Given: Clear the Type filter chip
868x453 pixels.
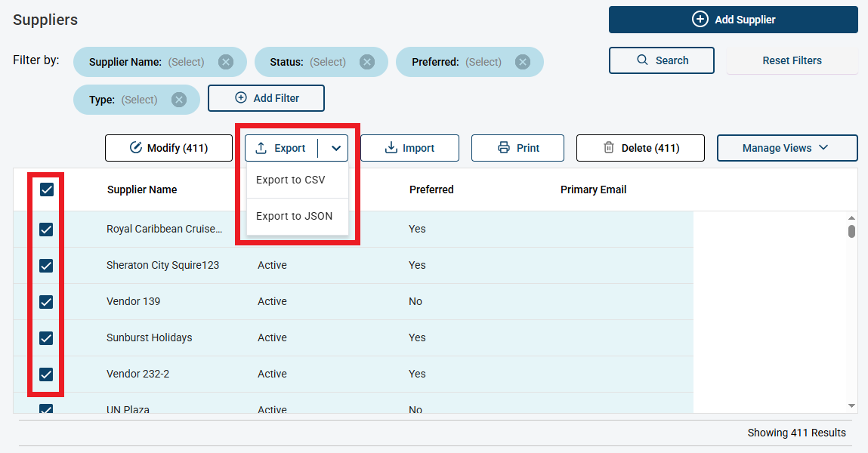Looking at the screenshot, I should (x=178, y=100).
